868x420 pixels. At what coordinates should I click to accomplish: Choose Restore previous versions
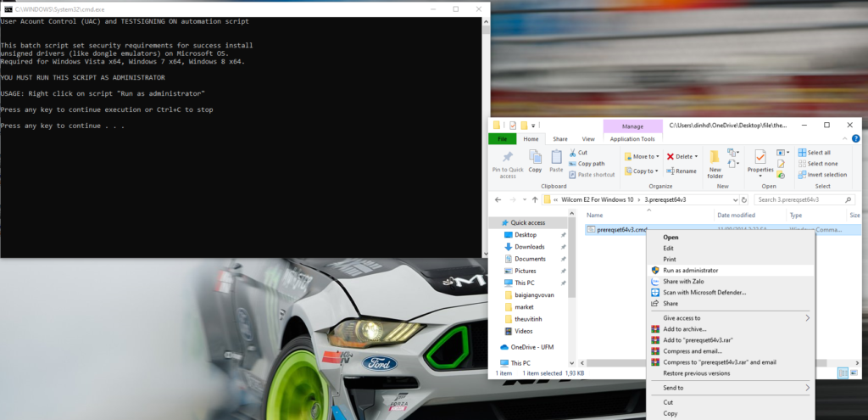(x=731, y=373)
